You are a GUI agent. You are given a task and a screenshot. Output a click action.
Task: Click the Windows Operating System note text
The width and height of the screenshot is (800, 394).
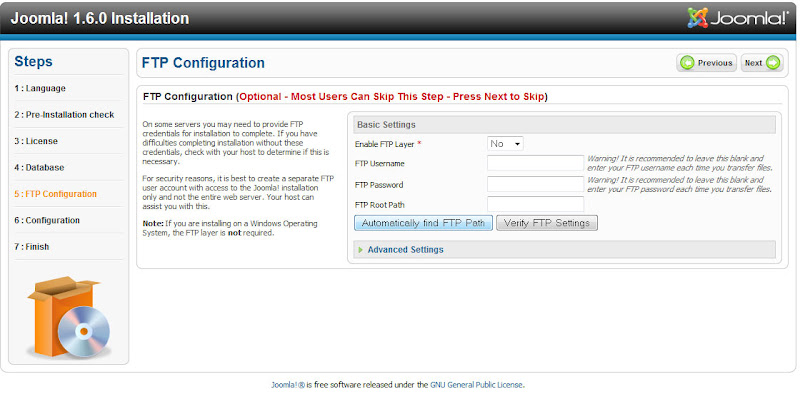(x=230, y=229)
